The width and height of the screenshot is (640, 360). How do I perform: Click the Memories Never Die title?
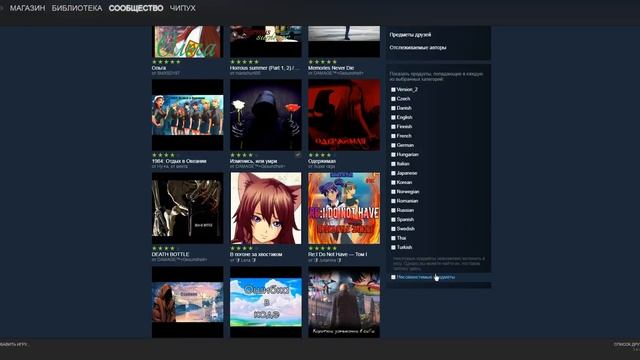point(331,68)
